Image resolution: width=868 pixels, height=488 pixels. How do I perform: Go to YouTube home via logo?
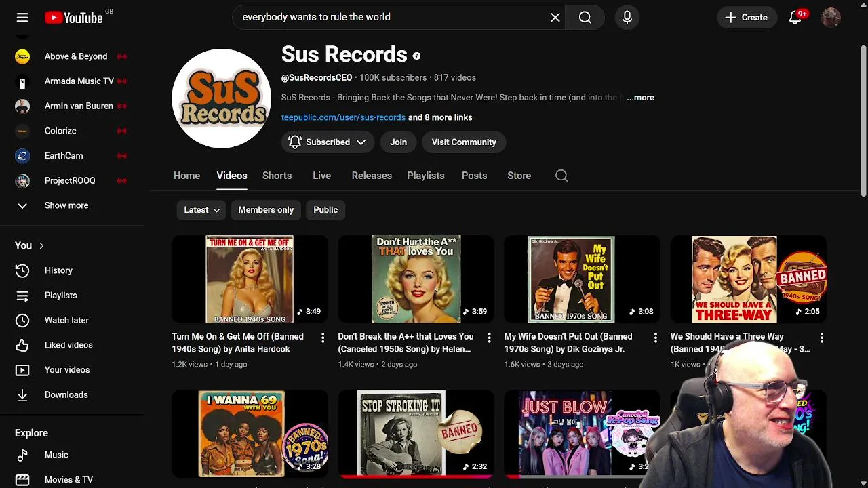(x=73, y=18)
